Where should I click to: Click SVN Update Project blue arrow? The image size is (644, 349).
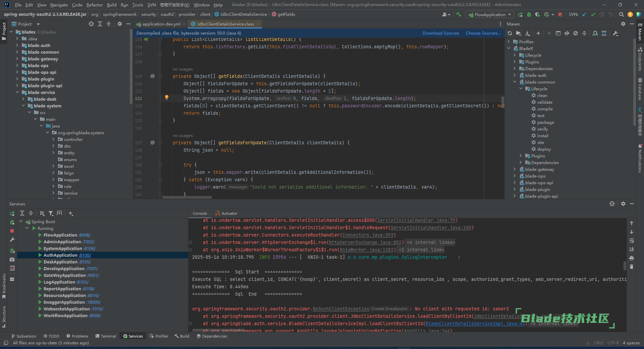(584, 14)
